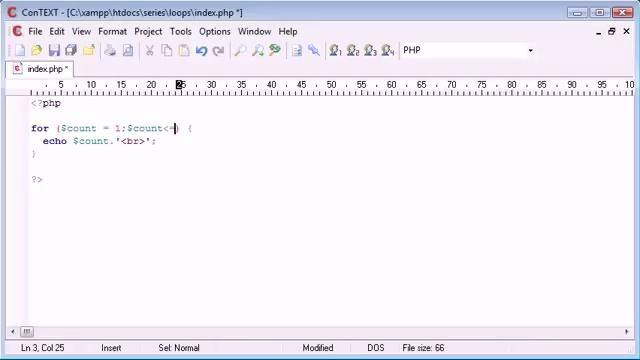
Task: Click the stay on top pin icon
Action: 314,51
